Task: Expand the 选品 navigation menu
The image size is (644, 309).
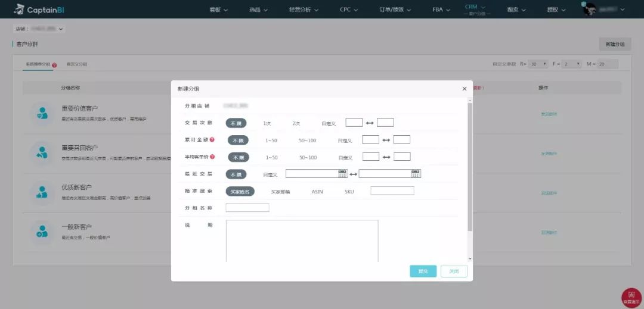Action: (258, 10)
